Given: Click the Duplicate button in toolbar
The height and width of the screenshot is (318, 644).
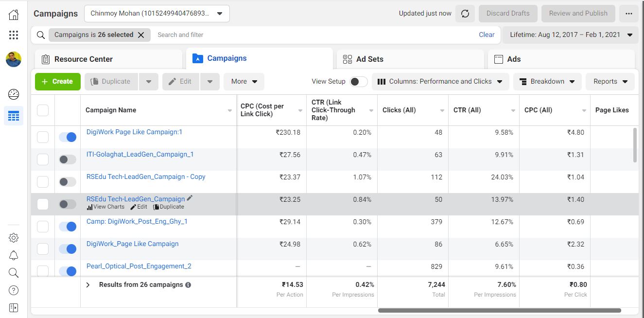Looking at the screenshot, I should 112,82.
